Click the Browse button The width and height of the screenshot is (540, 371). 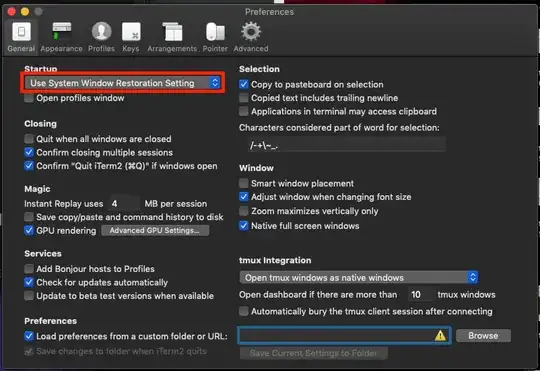(x=483, y=336)
